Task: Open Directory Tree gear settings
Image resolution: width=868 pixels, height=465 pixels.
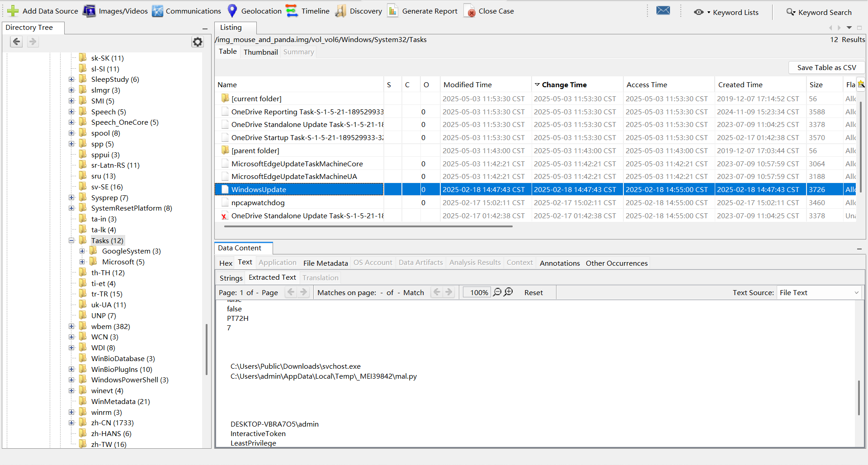Action: [198, 42]
